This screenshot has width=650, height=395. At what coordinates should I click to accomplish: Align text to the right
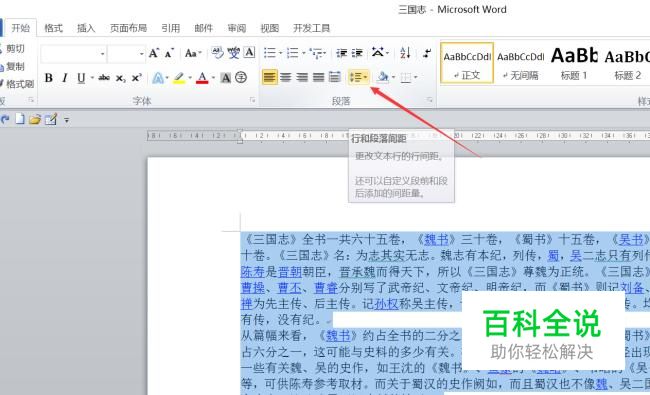pyautogui.click(x=302, y=78)
